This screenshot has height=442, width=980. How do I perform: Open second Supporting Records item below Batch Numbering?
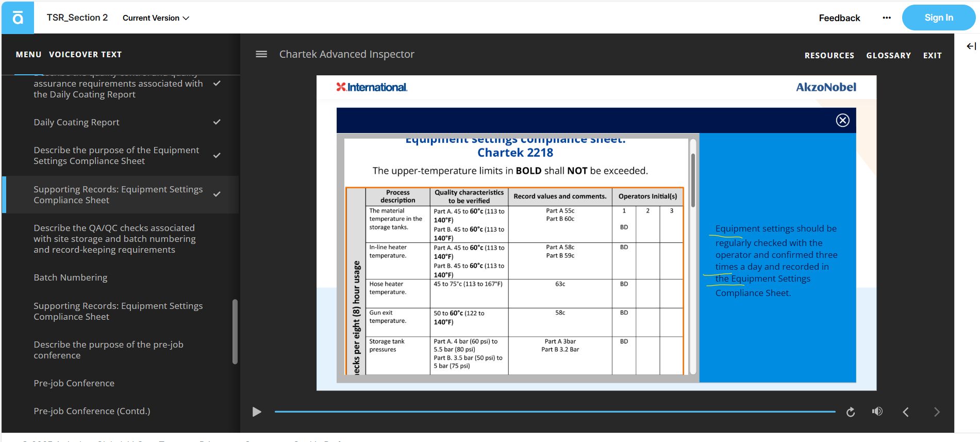click(120, 311)
